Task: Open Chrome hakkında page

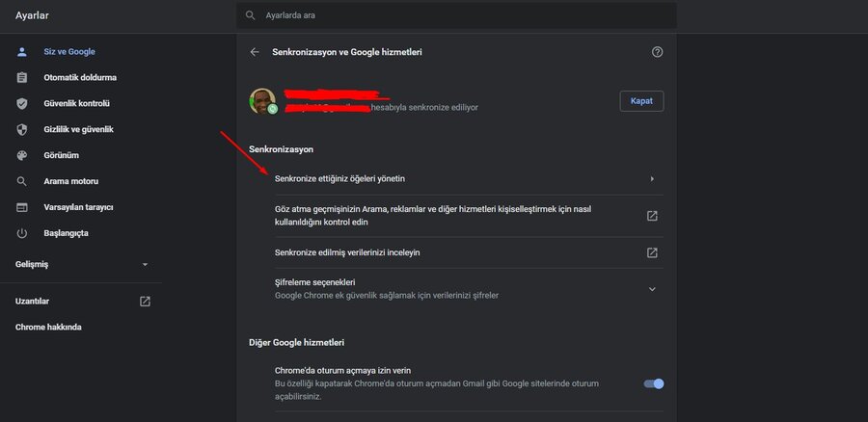Action: point(48,328)
